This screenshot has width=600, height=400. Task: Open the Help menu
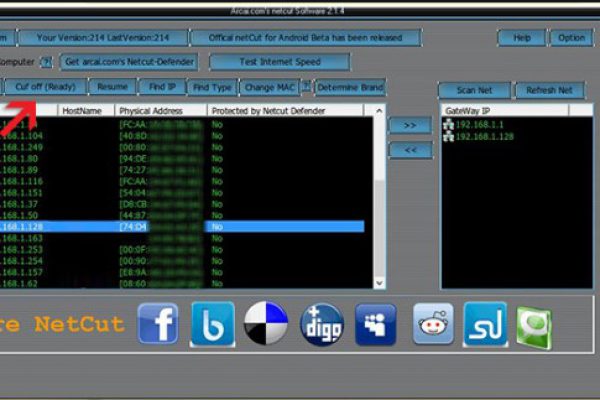click(521, 38)
